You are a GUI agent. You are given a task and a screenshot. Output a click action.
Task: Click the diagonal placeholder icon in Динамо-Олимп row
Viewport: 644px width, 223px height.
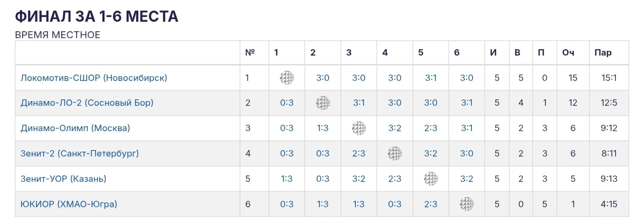click(x=359, y=128)
